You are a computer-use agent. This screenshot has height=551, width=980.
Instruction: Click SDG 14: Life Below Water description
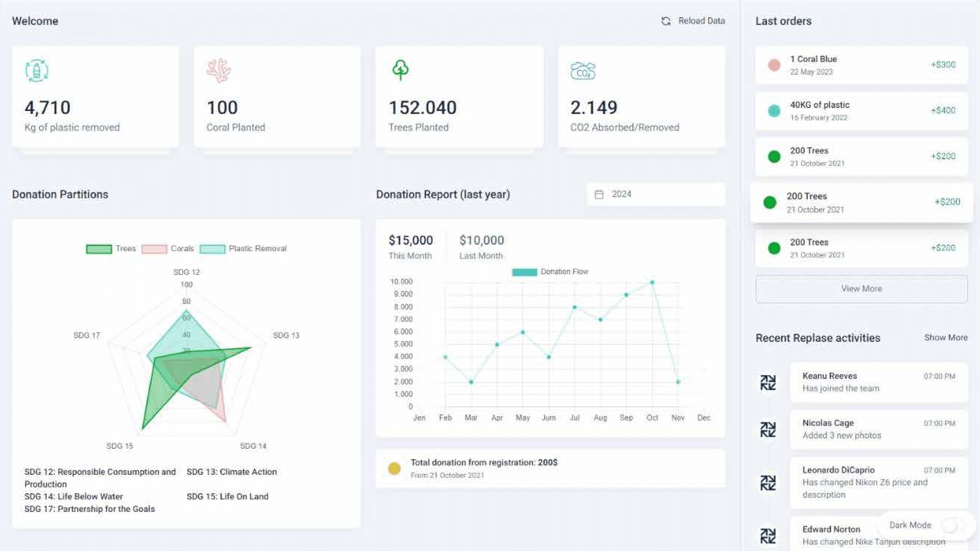tap(73, 497)
